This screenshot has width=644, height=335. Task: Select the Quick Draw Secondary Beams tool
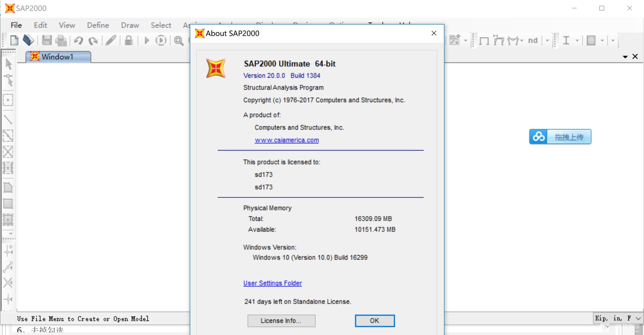tap(8, 168)
